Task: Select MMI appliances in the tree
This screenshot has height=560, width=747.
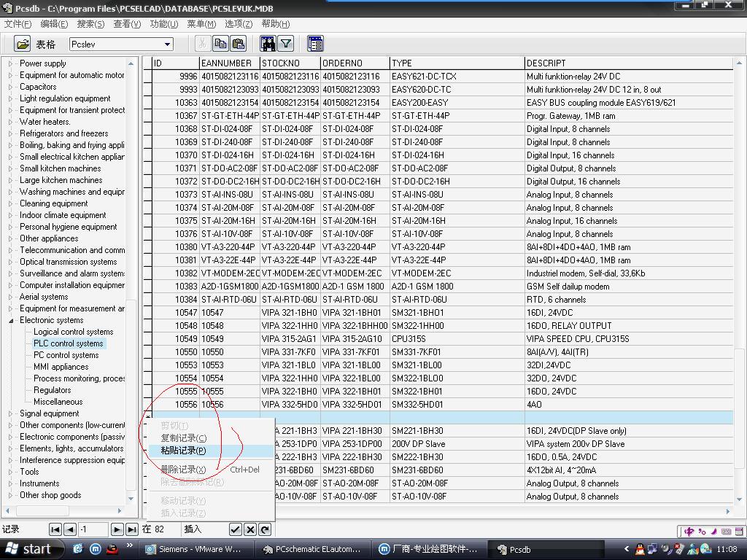Action: click(x=61, y=367)
